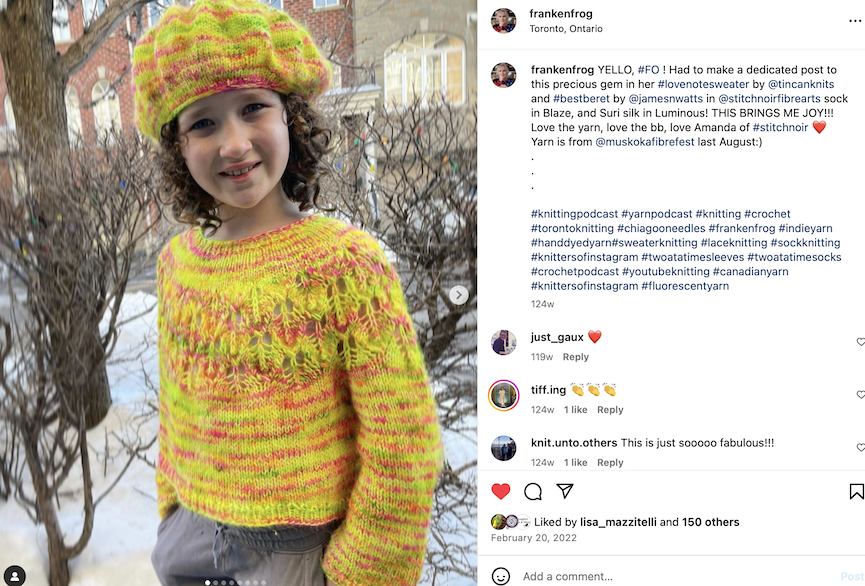Share post via paper plane icon
The height and width of the screenshot is (586, 865).
tap(565, 491)
